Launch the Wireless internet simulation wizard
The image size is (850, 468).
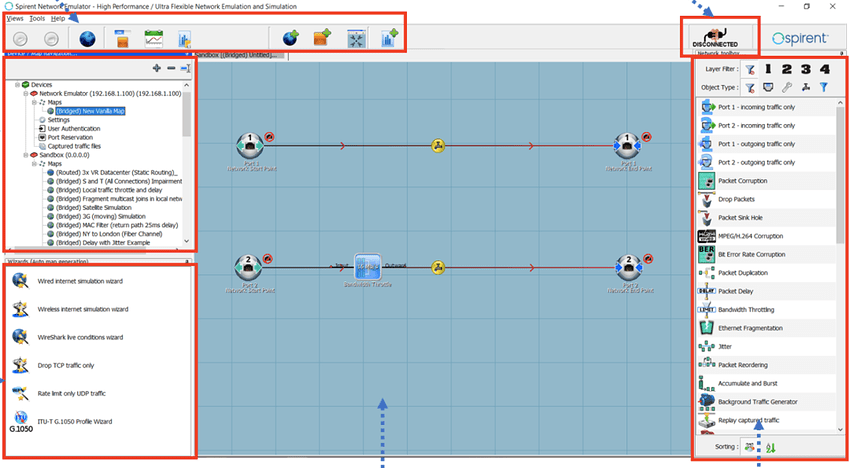(x=83, y=309)
